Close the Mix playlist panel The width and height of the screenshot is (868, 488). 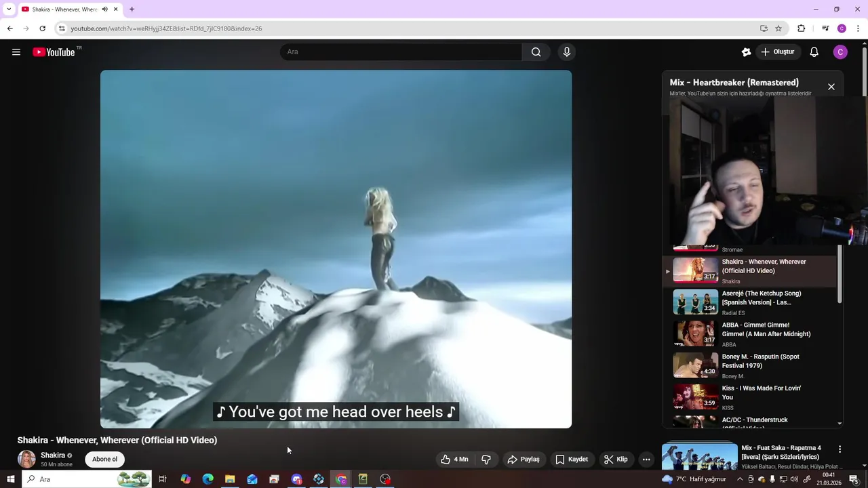831,87
